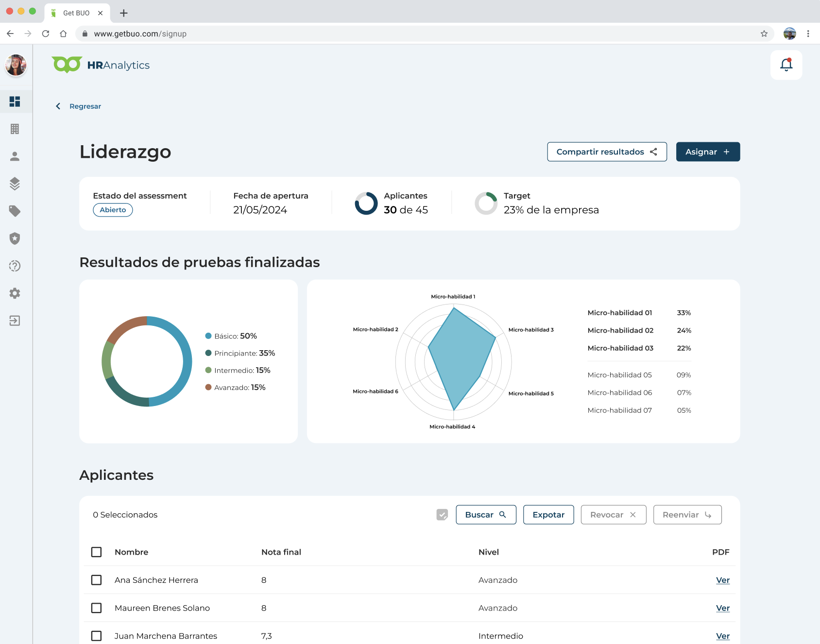Image resolution: width=820 pixels, height=644 pixels.
Task: Click Compartir resultados button
Action: 607,152
